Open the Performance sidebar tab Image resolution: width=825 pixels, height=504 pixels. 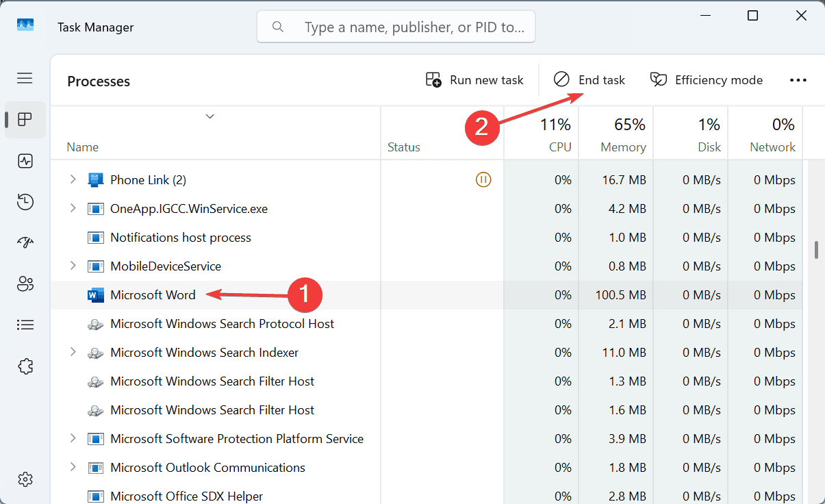(25, 161)
